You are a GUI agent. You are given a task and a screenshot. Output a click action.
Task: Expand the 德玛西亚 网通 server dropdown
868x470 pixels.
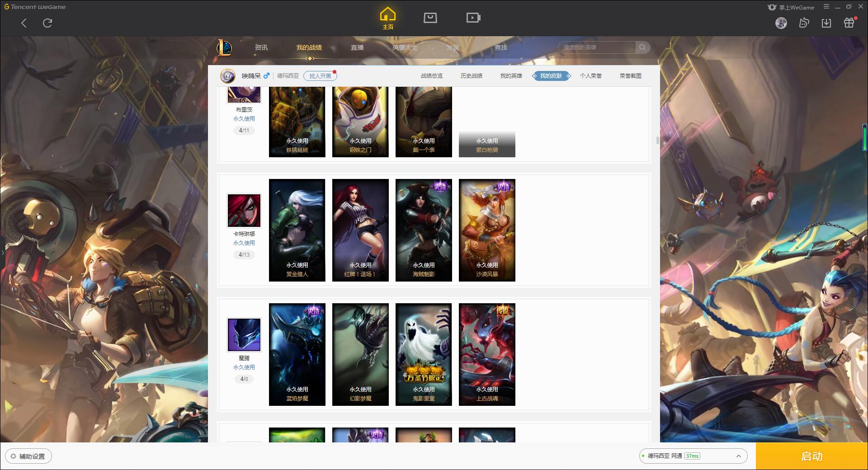[693, 456]
